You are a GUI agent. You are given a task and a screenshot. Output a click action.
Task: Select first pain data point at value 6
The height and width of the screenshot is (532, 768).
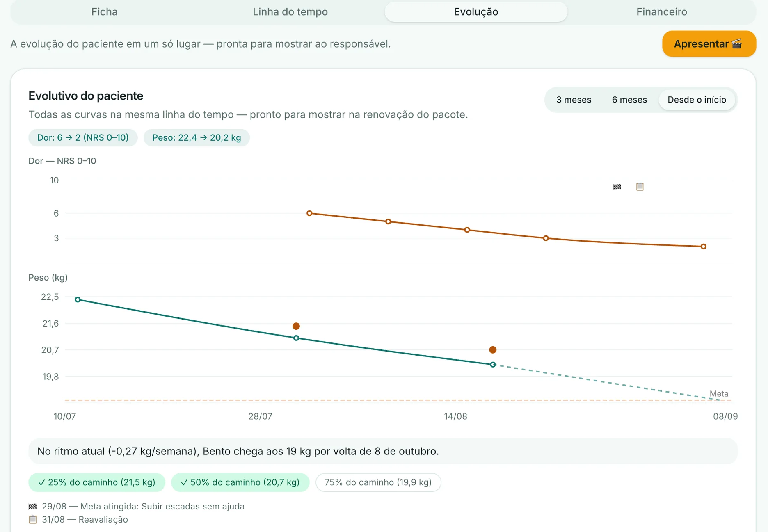click(x=309, y=213)
